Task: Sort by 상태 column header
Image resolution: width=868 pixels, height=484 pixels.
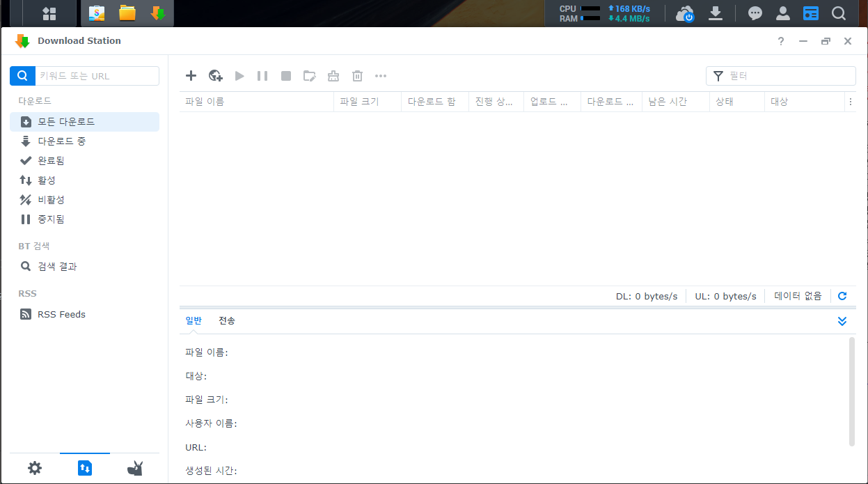Action: coord(738,102)
